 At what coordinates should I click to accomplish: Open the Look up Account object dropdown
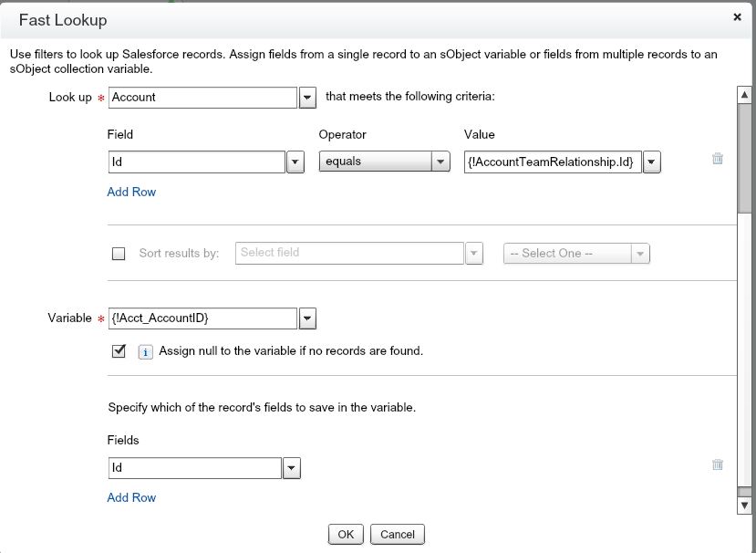click(307, 98)
